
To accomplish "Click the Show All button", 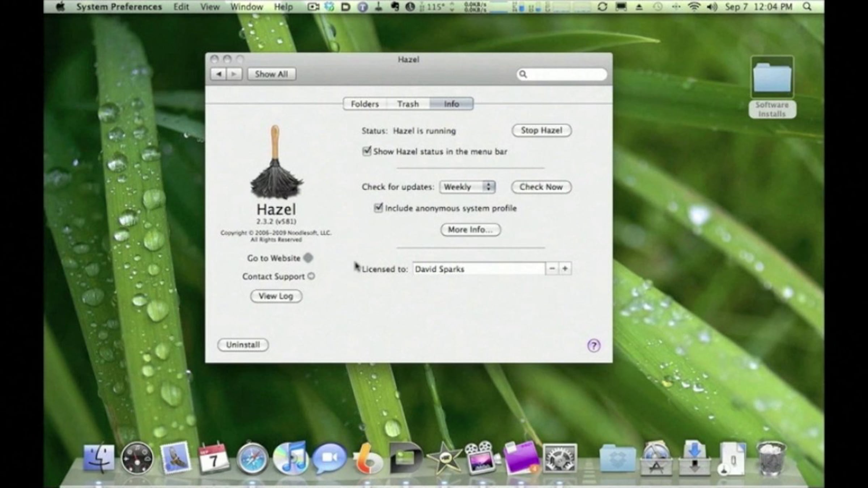I will (x=272, y=74).
